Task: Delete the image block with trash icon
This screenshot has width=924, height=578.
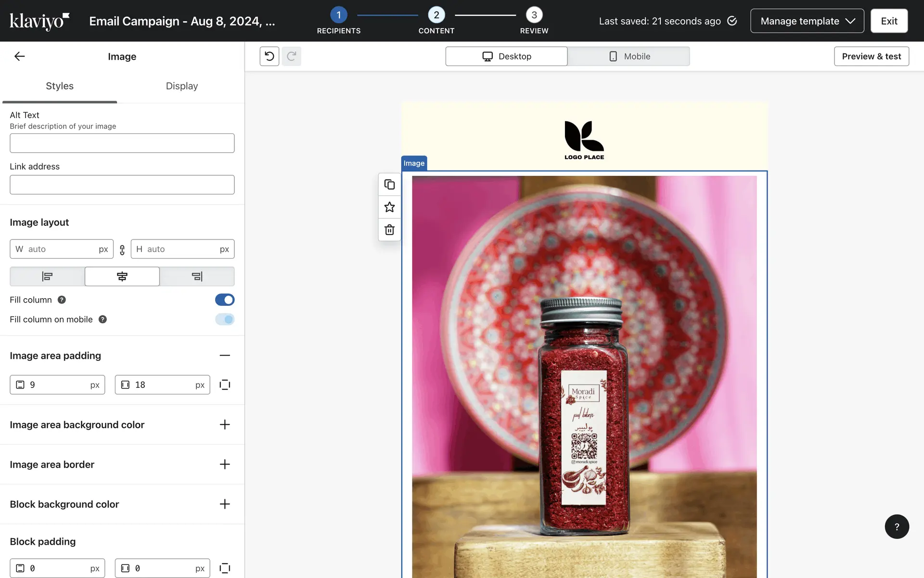Action: tap(389, 230)
